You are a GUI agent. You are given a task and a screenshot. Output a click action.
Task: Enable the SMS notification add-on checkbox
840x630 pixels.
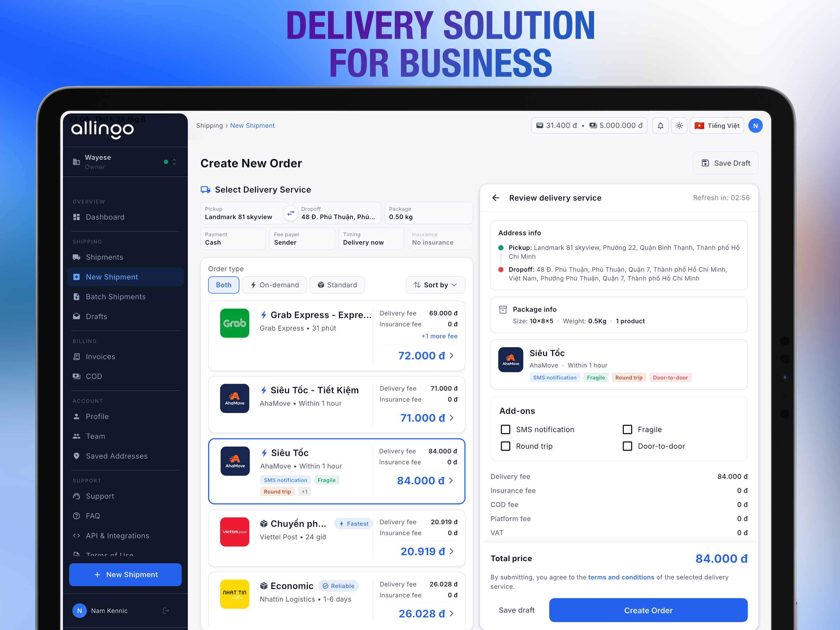tap(505, 429)
